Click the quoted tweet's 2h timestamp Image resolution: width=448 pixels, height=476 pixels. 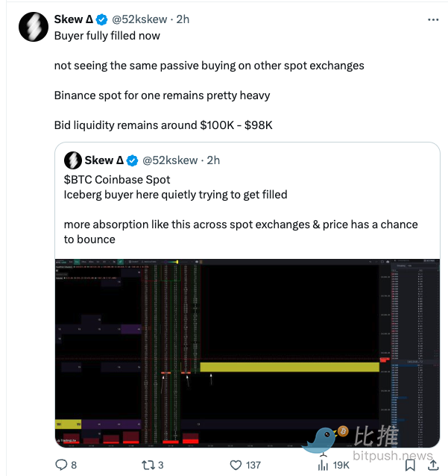pos(213,160)
